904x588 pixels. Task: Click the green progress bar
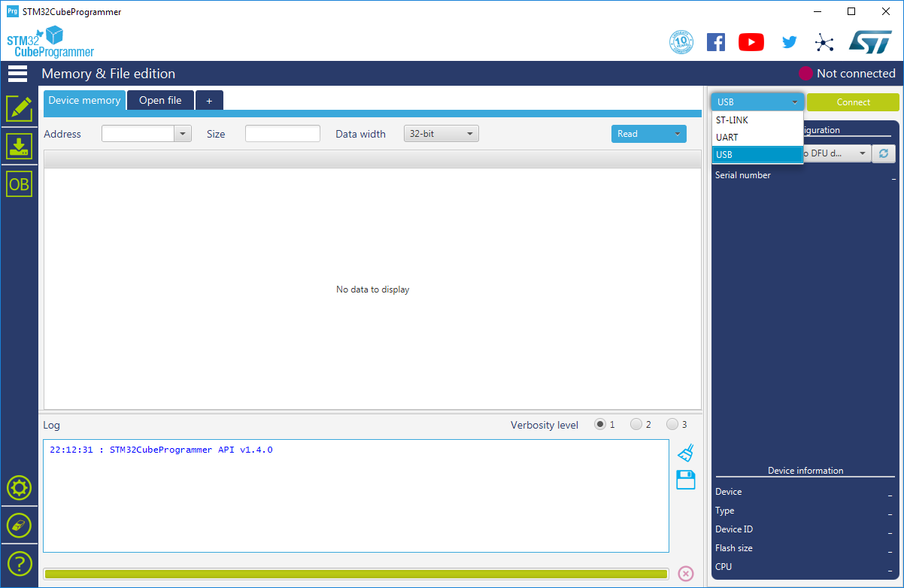pos(356,574)
